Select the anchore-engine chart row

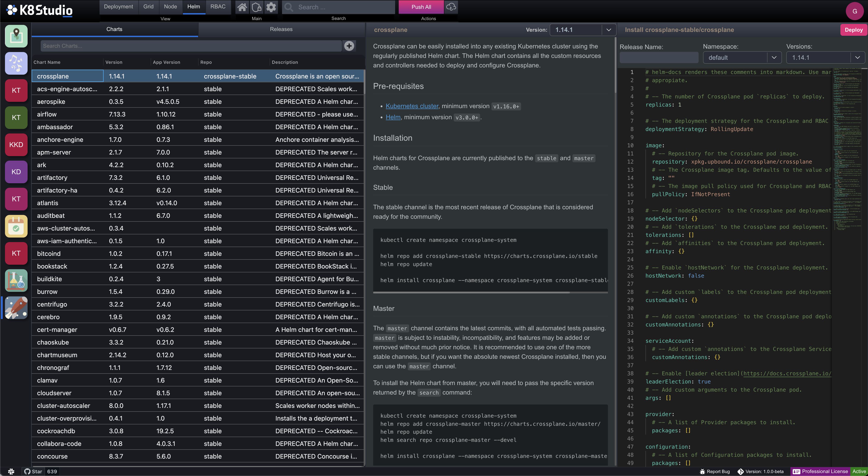pyautogui.click(x=198, y=140)
